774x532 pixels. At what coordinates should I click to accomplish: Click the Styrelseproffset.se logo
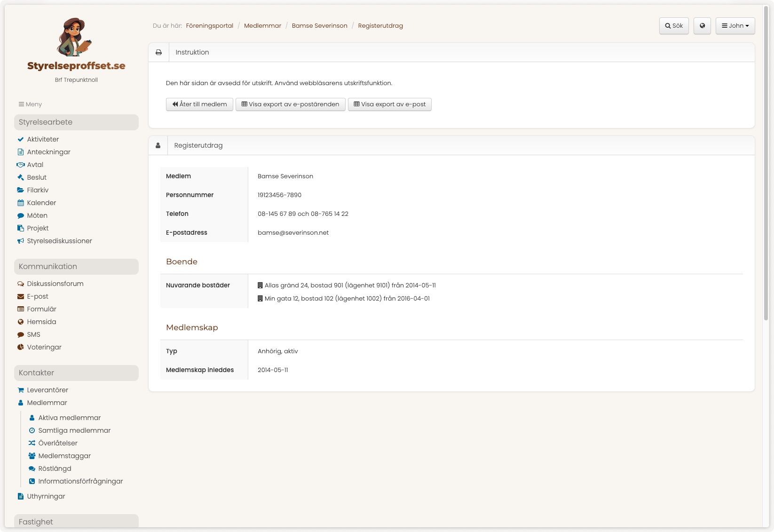pyautogui.click(x=76, y=45)
